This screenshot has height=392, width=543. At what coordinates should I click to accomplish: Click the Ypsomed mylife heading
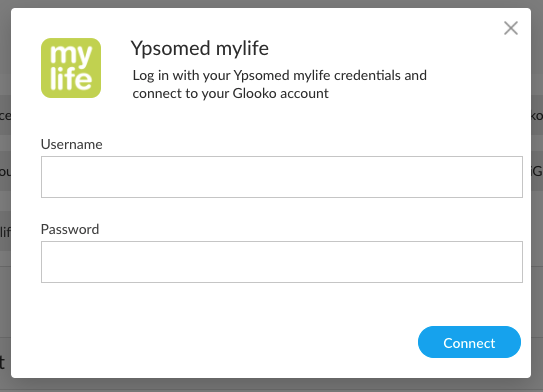tap(199, 48)
